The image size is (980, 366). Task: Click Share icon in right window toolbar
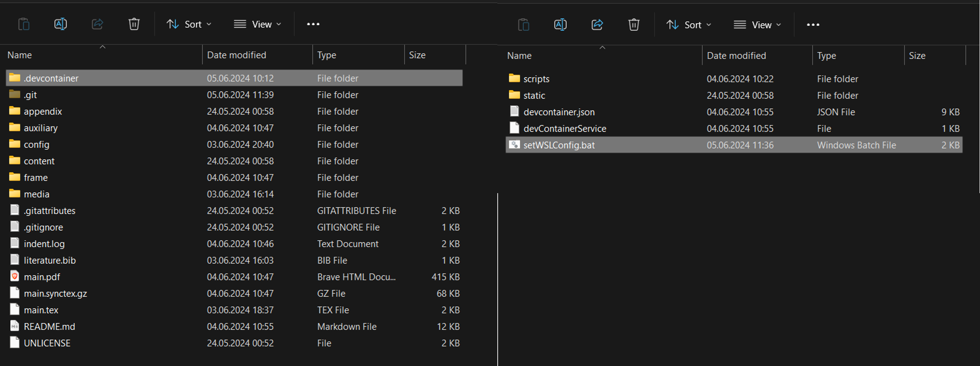[597, 25]
